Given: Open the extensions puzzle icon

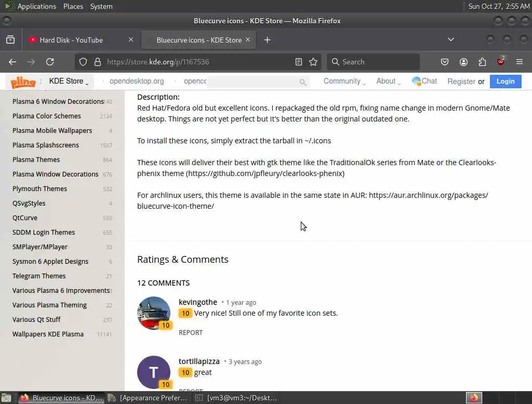Looking at the screenshot, I should coord(482,62).
